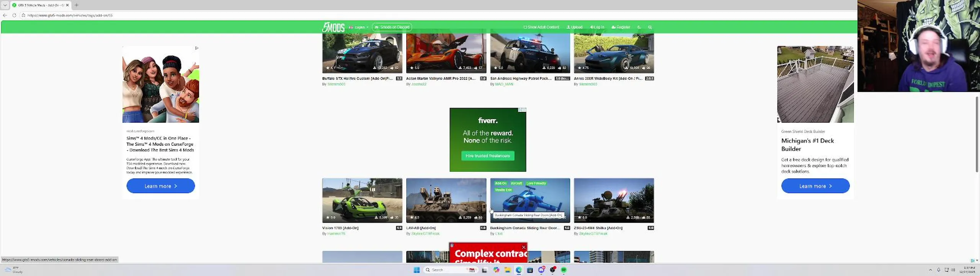Click Learn more on the Sims 4 ad
The width and height of the screenshot is (980, 276).
click(161, 186)
